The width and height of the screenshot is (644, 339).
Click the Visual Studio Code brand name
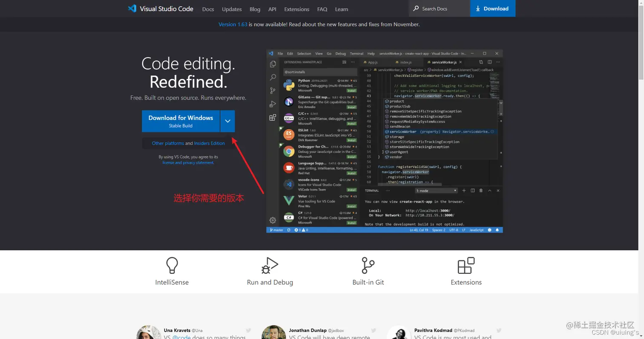(x=167, y=9)
